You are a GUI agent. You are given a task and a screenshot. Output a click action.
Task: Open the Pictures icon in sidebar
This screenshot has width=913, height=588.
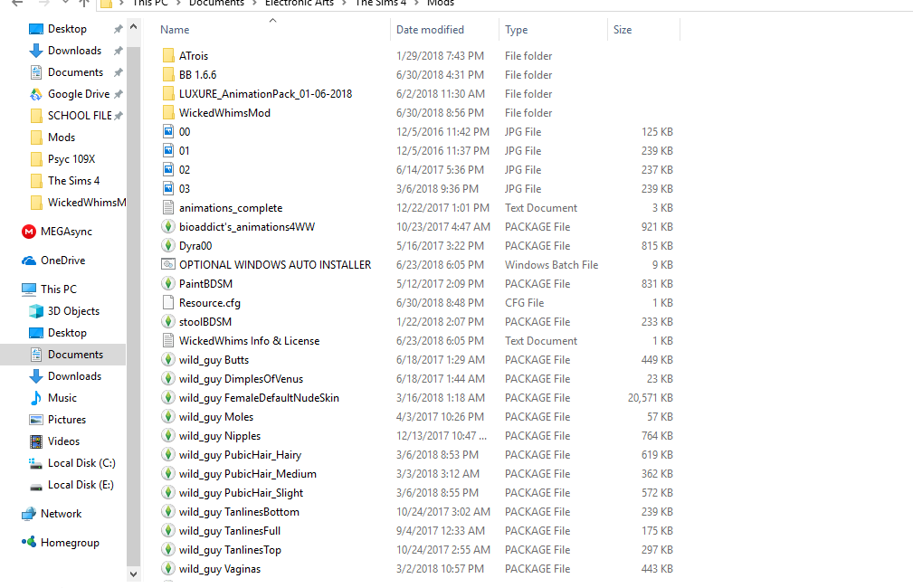click(x=36, y=420)
